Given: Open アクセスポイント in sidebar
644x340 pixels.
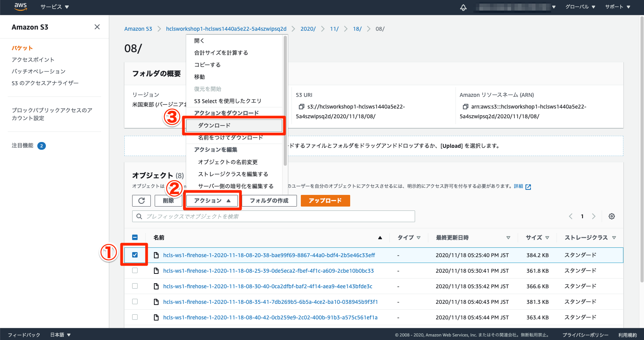Looking at the screenshot, I should [33, 60].
